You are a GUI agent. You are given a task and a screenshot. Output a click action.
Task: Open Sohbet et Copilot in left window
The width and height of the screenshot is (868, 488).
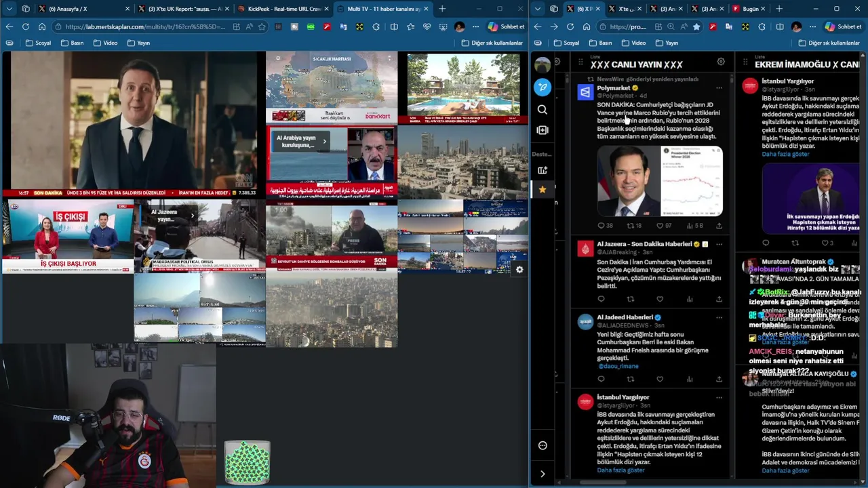click(505, 26)
